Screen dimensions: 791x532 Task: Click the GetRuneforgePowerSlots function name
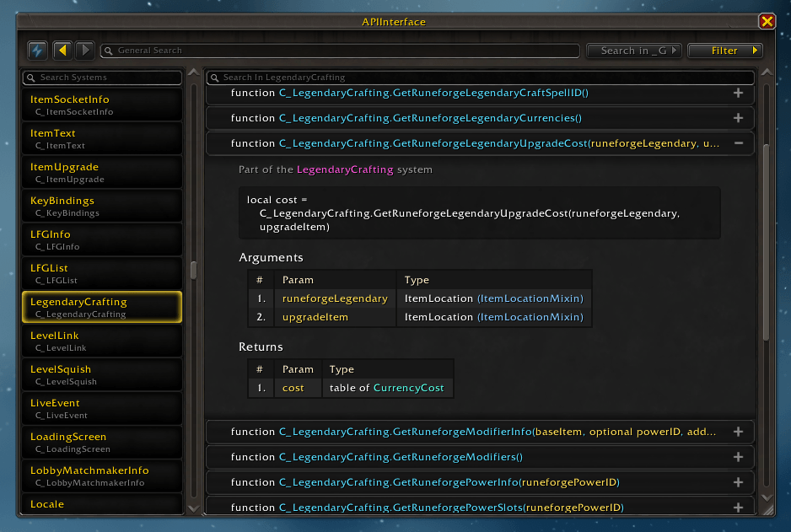click(451, 508)
